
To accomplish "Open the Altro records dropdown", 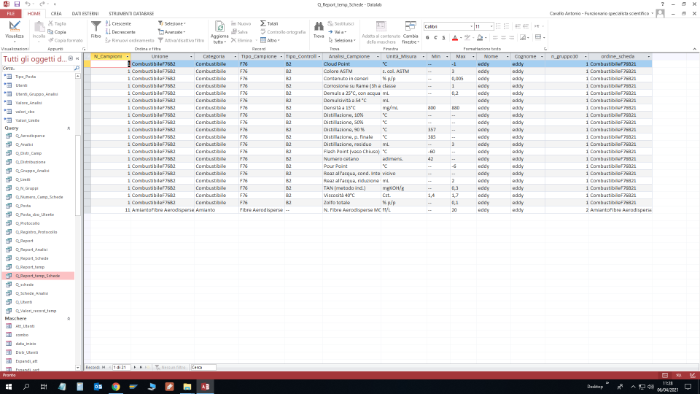I will pyautogui.click(x=270, y=40).
